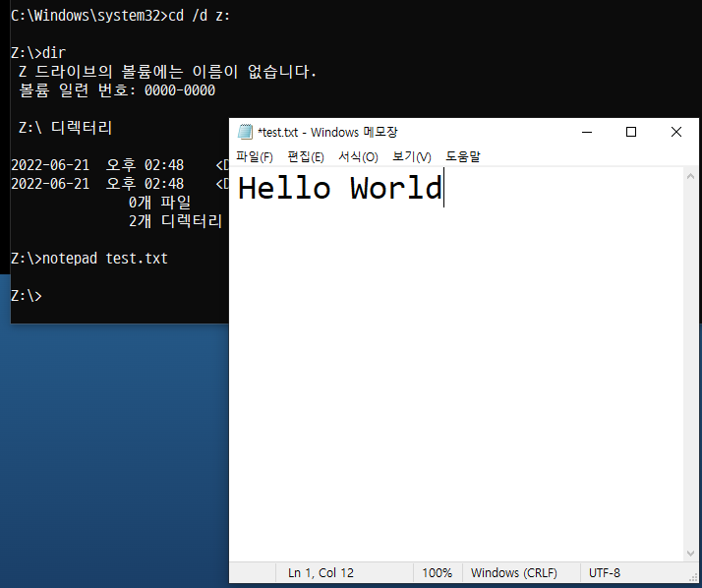Click the 'notepad test.txt' line in command prompt

[89, 259]
